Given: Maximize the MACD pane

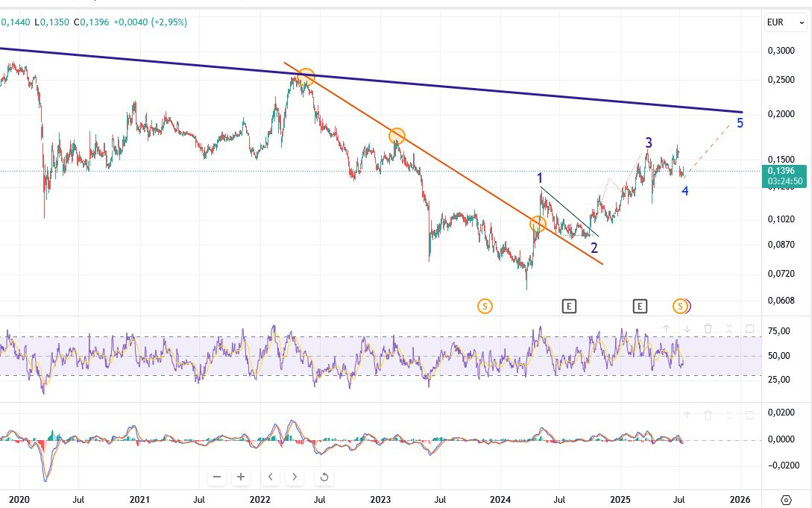Looking at the screenshot, I should pyautogui.click(x=749, y=415).
